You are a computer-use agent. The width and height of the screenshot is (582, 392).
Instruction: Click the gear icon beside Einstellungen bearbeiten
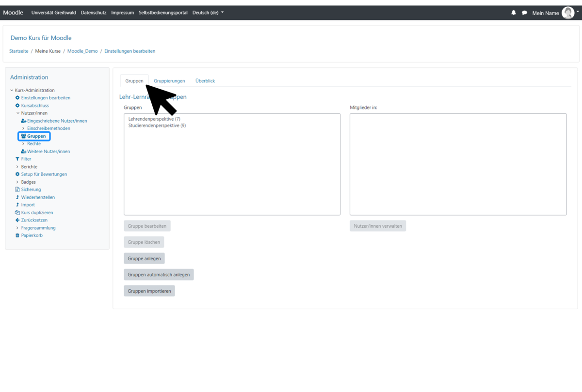click(x=17, y=98)
